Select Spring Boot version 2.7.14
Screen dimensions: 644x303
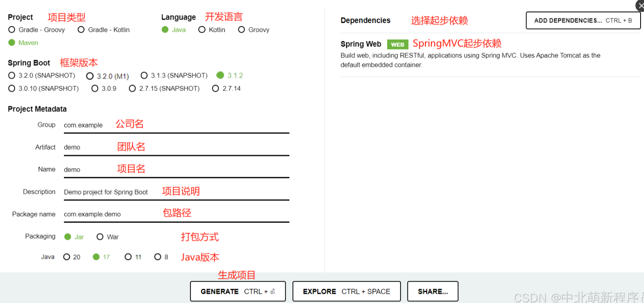point(226,88)
